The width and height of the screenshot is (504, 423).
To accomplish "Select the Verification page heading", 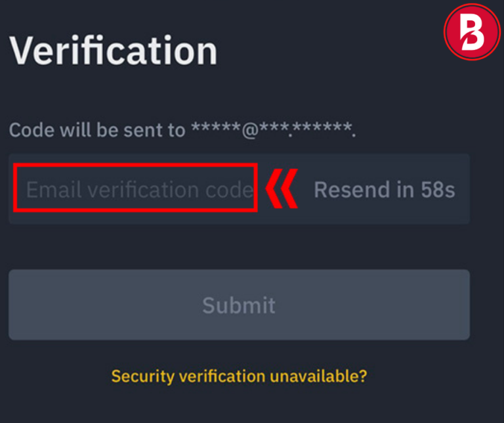I will (114, 51).
